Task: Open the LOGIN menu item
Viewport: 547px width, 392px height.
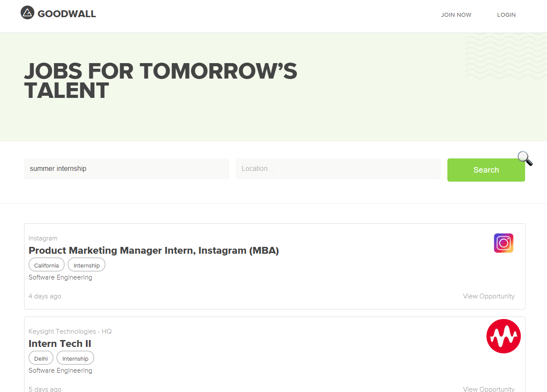Action: (x=506, y=15)
